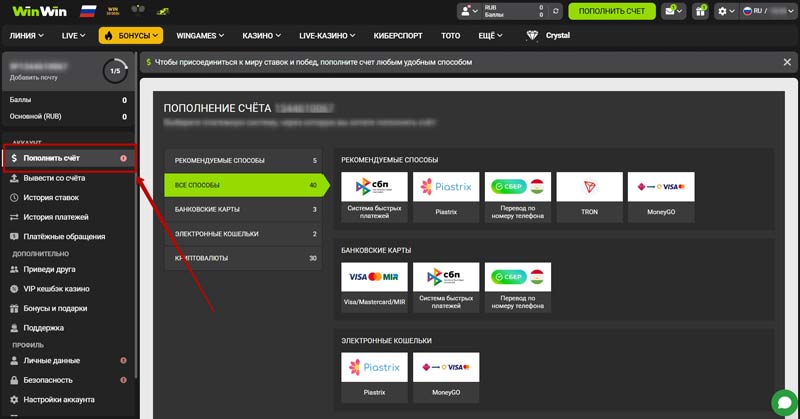Image resolution: width=800 pixels, height=419 pixels.
Task: Open История платежей
Action: (69, 217)
